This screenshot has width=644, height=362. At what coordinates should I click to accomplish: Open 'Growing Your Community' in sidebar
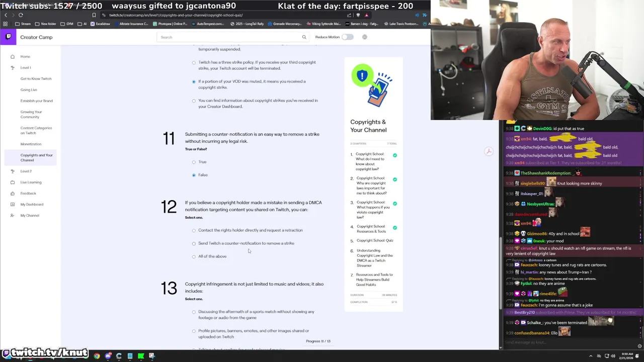(x=31, y=114)
